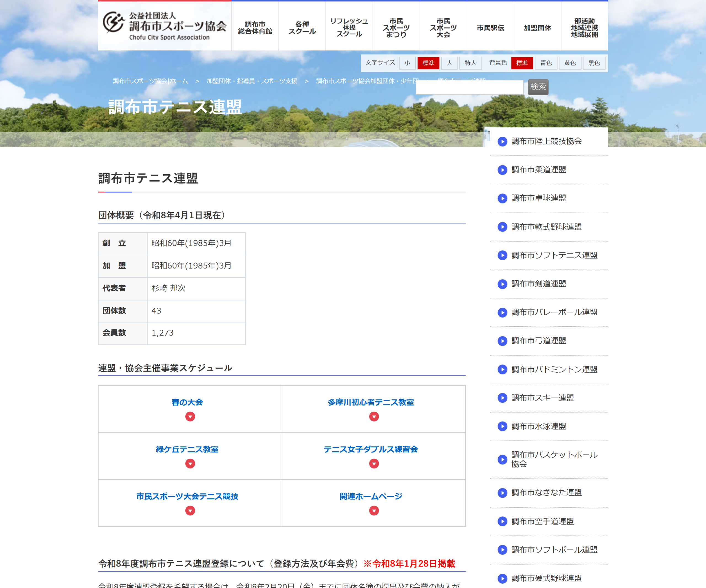Open the 調布市卓球連盟 sidebar link
The image size is (706, 588).
pyautogui.click(x=539, y=198)
